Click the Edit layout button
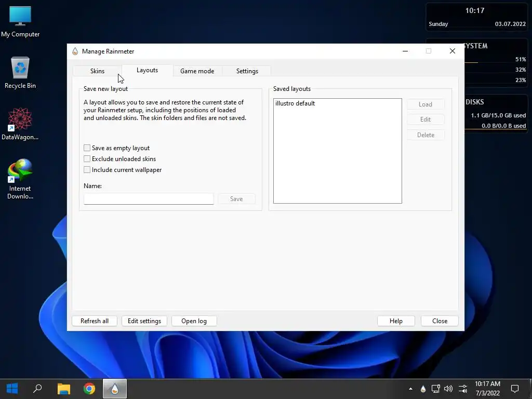The image size is (532, 399). click(425, 119)
